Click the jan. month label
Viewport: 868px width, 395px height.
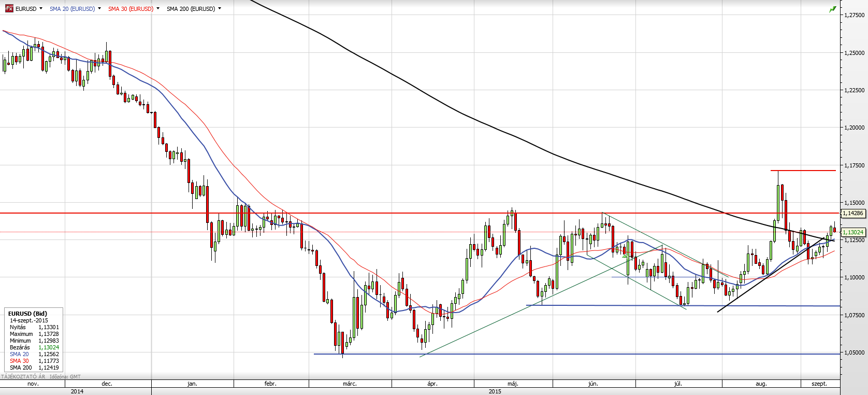[x=192, y=384]
